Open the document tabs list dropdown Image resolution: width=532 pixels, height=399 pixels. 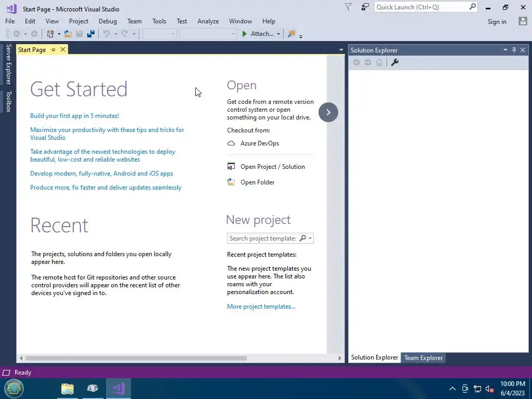click(x=341, y=50)
